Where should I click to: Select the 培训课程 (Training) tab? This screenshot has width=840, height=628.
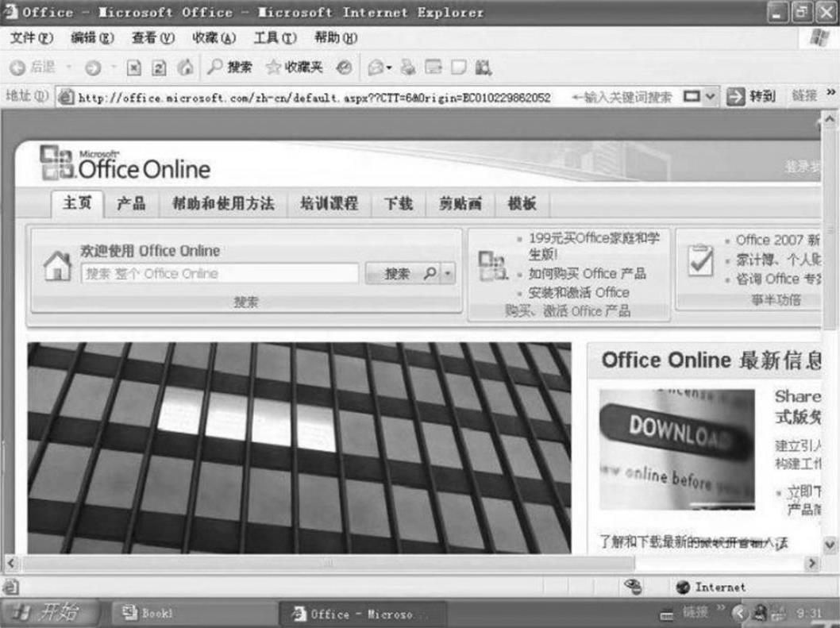[x=329, y=203]
